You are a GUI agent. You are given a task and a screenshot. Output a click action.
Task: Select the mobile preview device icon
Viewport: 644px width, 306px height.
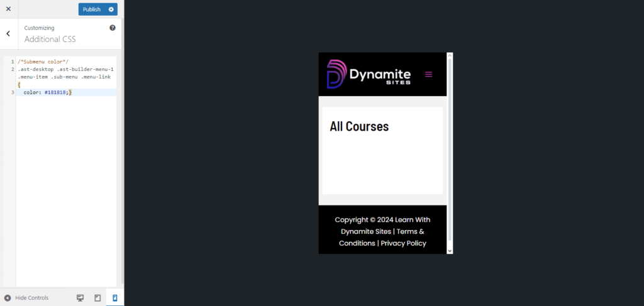click(x=115, y=298)
